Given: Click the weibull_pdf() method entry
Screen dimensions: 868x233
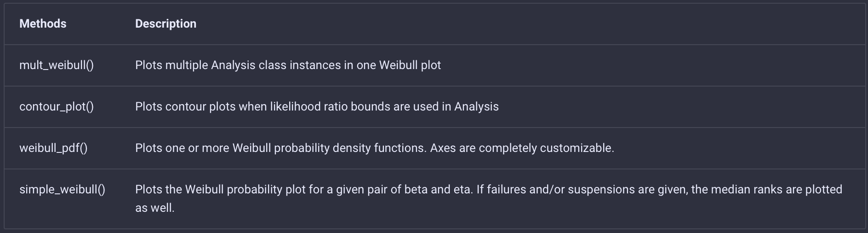Looking at the screenshot, I should tap(53, 148).
